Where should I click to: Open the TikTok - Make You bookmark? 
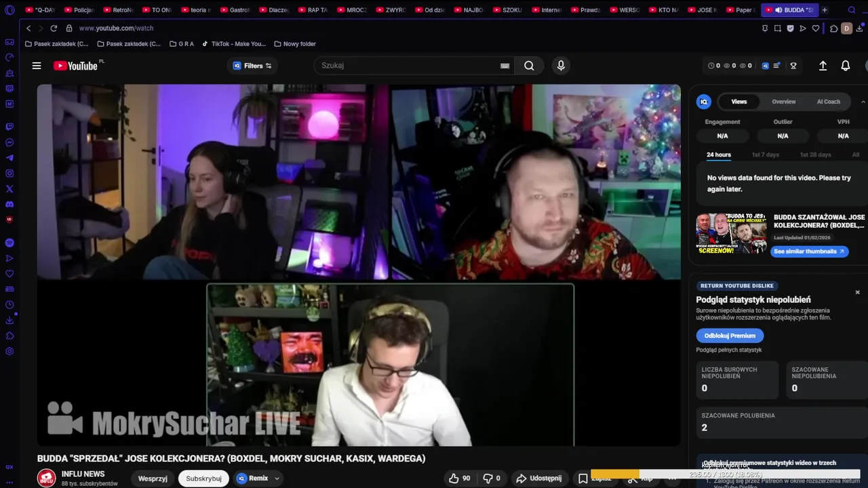(x=234, y=44)
